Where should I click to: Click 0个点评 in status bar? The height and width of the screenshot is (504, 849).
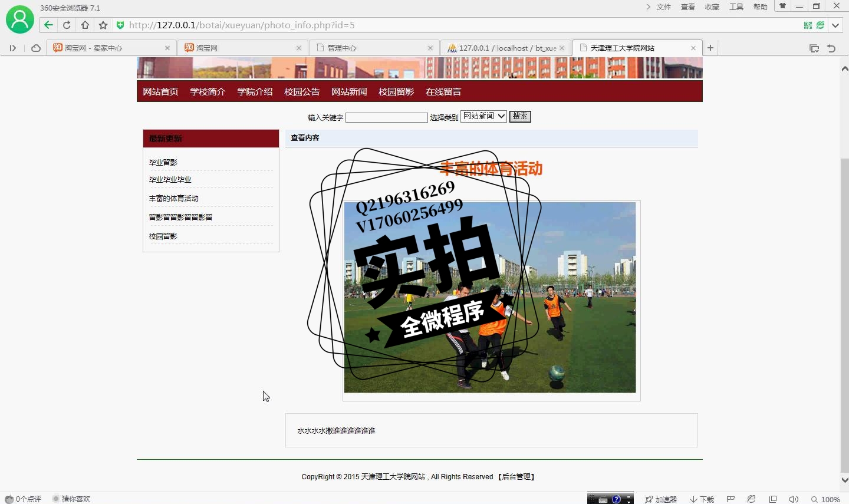24,499
